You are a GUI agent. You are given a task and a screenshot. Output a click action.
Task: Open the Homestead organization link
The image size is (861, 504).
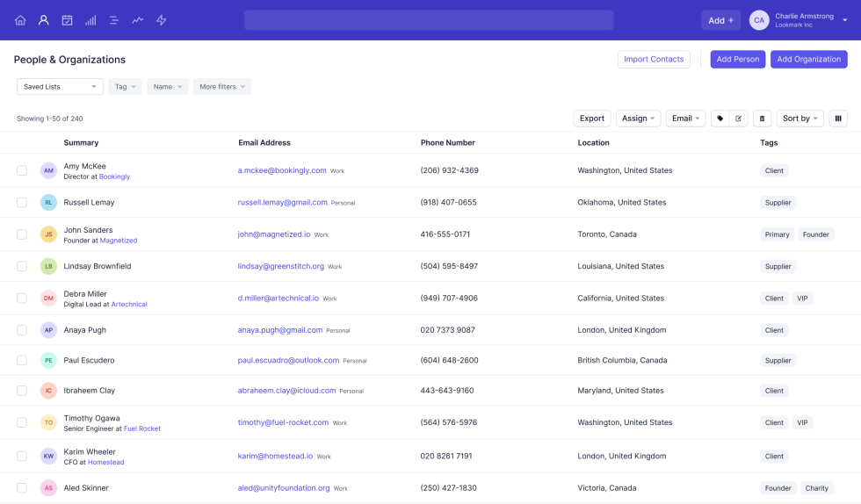(x=106, y=462)
